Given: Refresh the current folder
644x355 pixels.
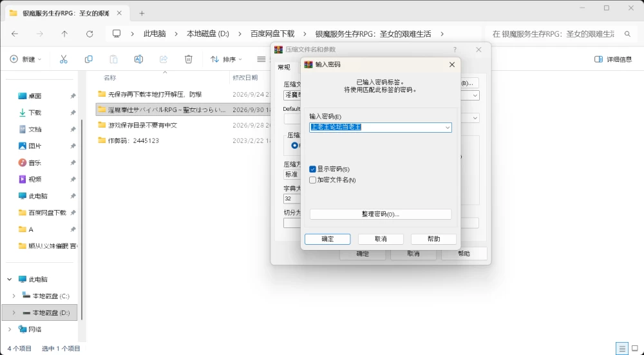Looking at the screenshot, I should click(90, 34).
